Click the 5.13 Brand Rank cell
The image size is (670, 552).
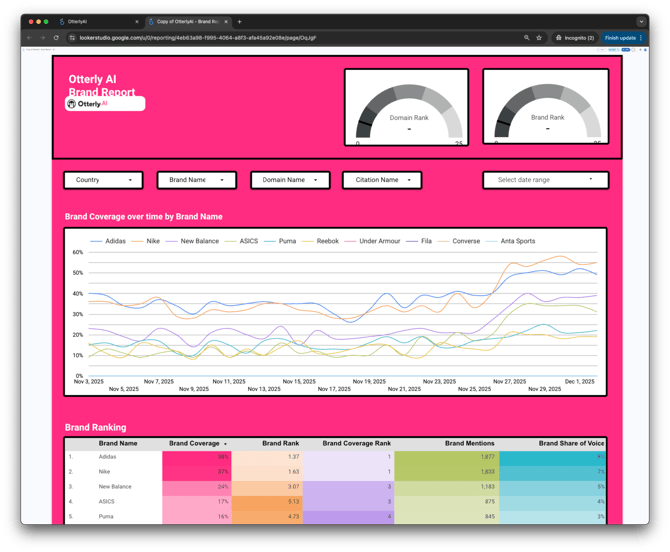pyautogui.click(x=267, y=502)
